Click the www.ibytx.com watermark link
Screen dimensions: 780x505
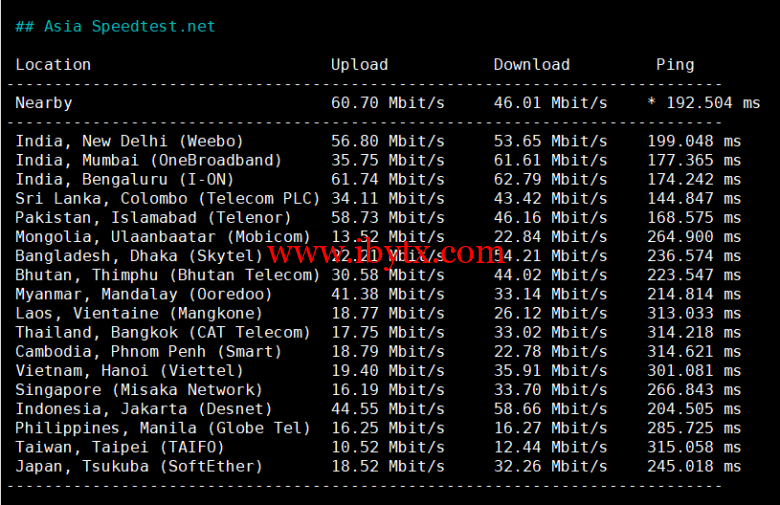tap(386, 253)
